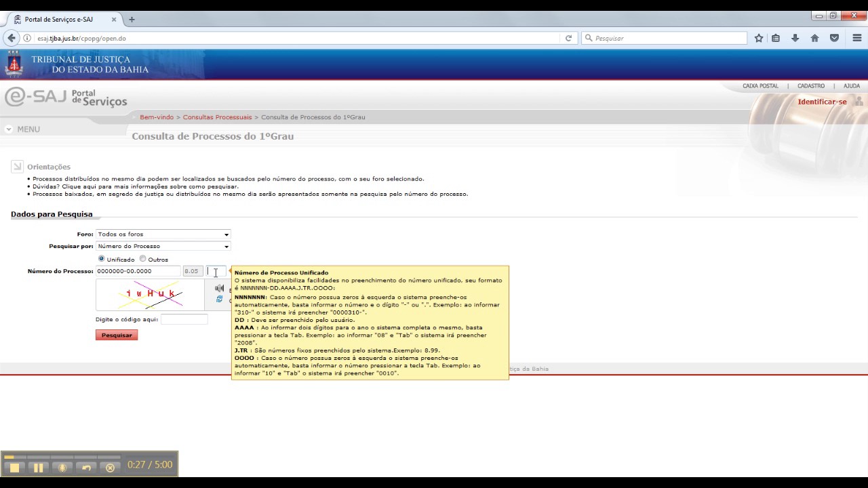Go to the browser home icon

[814, 38]
